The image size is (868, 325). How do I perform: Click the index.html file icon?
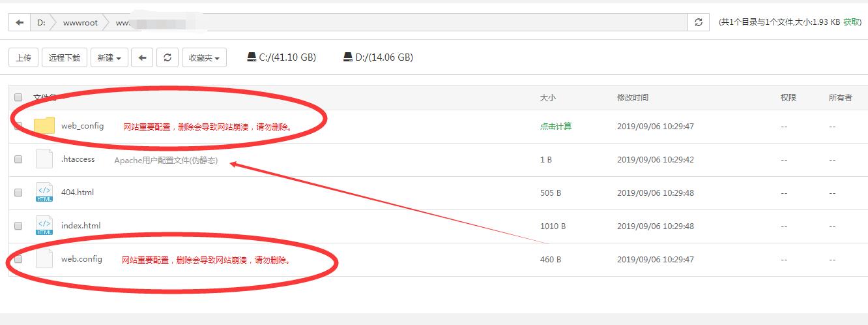point(44,226)
